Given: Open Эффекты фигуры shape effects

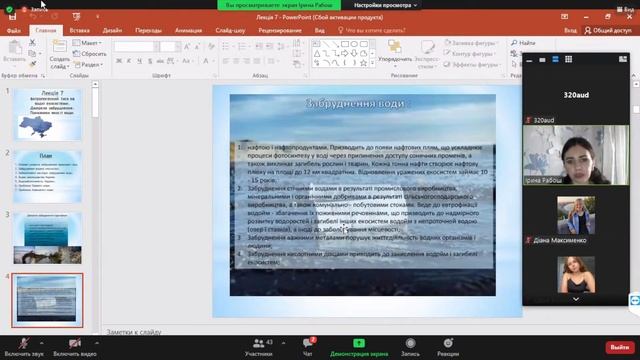Looking at the screenshot, I should (x=471, y=64).
